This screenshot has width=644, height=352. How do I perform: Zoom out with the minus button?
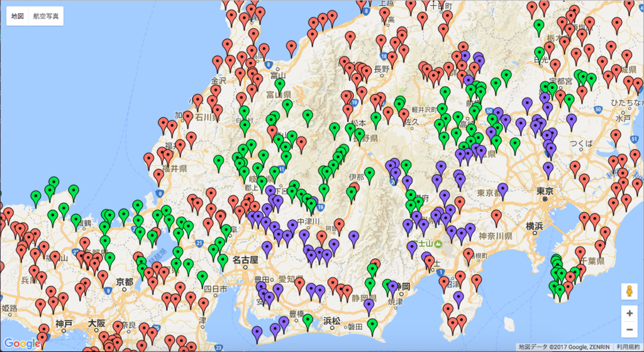coord(629,329)
